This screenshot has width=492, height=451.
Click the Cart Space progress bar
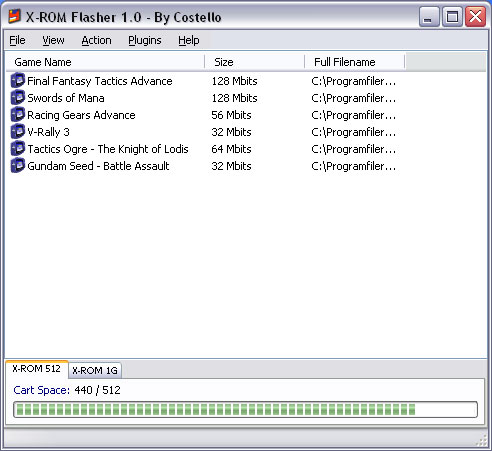245,410
